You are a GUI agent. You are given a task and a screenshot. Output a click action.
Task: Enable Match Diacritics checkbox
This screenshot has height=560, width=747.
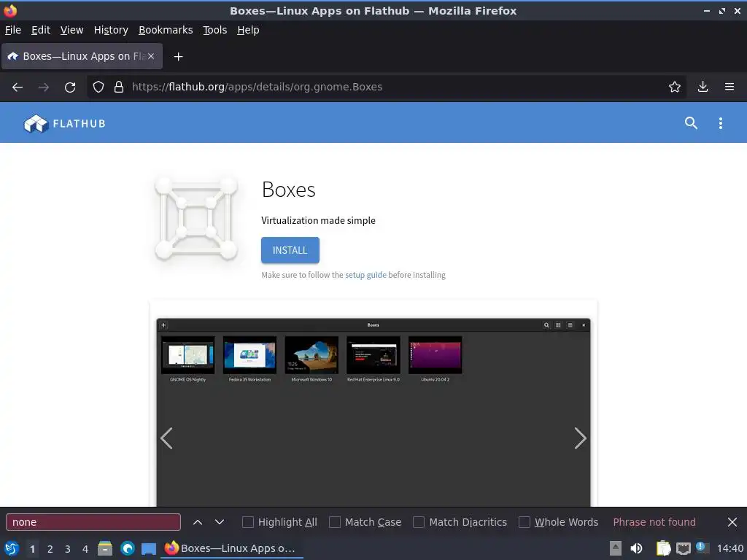click(x=419, y=522)
